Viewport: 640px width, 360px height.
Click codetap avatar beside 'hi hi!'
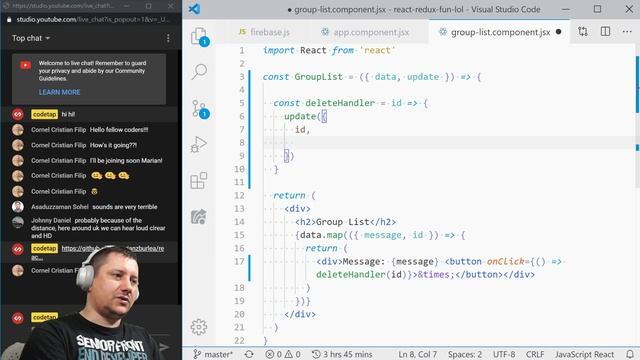[x=18, y=114]
